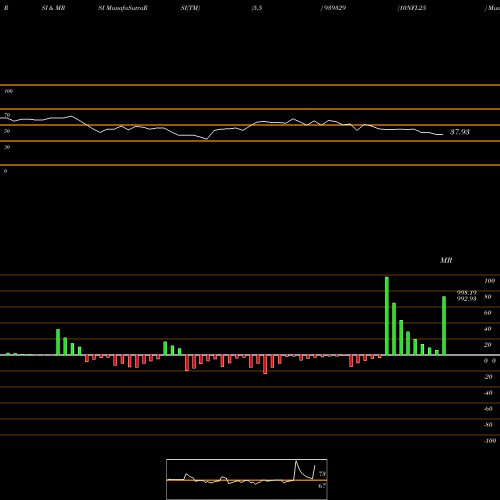The width and height of the screenshot is (500, 500).
Task: Click the 'MR' panel title
Action: [x=446, y=260]
